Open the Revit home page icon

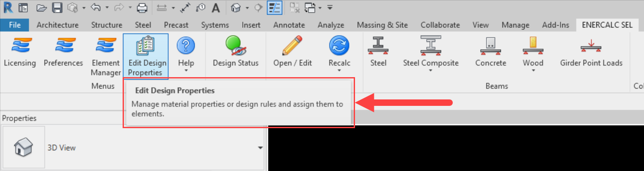pos(23,7)
